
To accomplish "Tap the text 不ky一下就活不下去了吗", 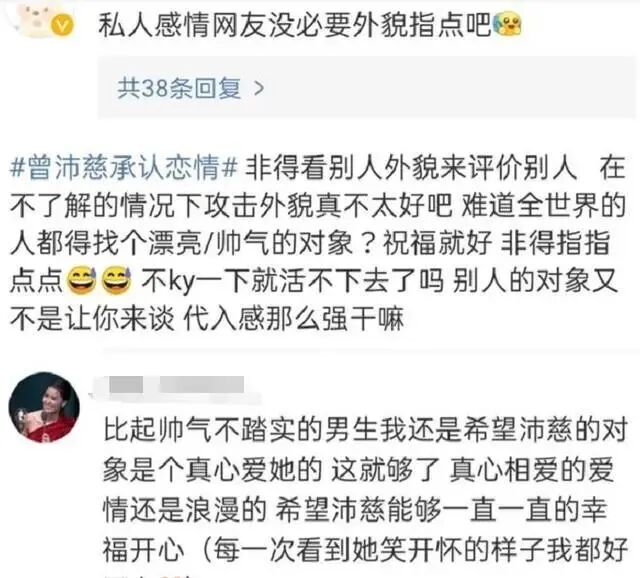I will (x=292, y=281).
